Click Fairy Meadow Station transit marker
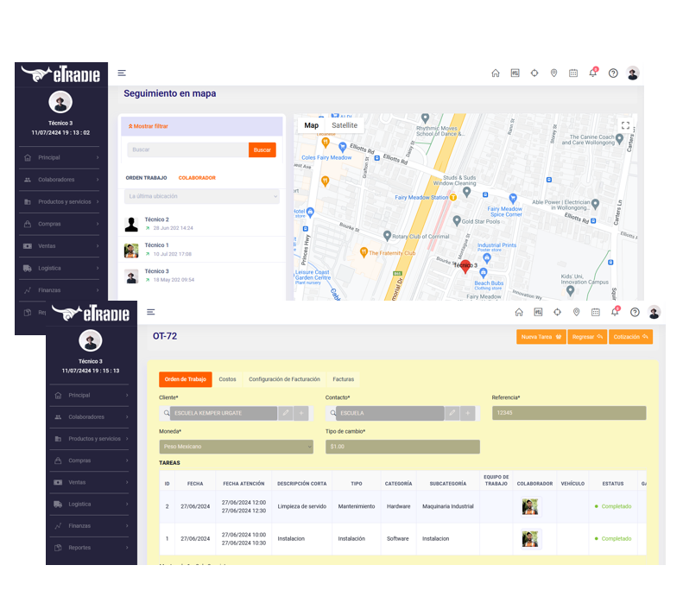Viewport: 683px width, 616px height. coord(453,198)
